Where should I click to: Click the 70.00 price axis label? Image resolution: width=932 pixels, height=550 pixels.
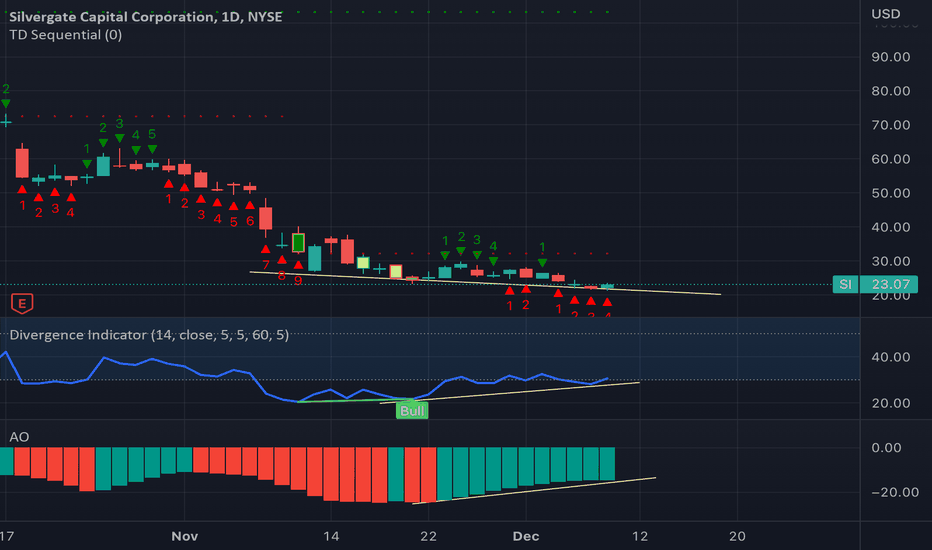[890, 125]
